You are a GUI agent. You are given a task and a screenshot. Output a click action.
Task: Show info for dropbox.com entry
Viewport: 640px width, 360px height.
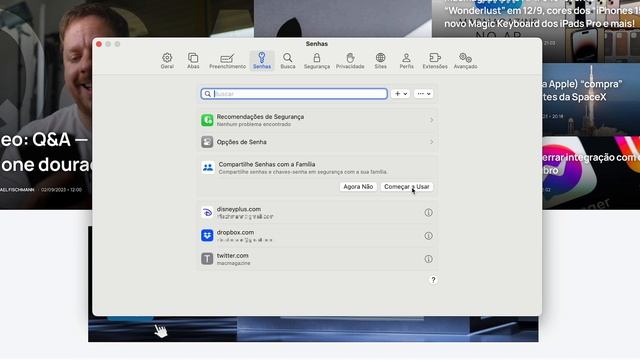click(x=428, y=236)
